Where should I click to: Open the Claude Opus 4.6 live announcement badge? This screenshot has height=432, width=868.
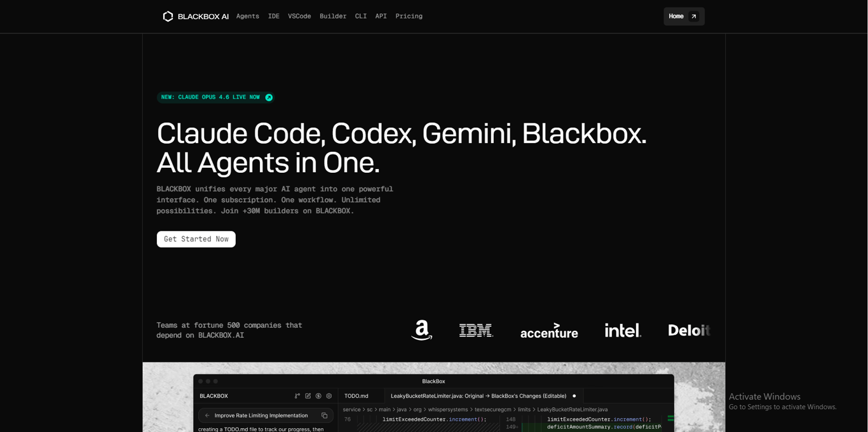pyautogui.click(x=216, y=97)
